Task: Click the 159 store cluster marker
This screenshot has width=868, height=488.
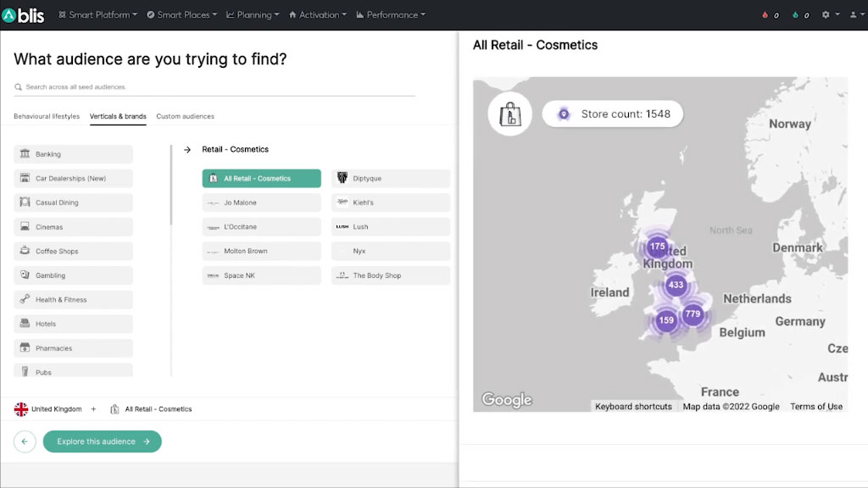Action: pos(666,319)
